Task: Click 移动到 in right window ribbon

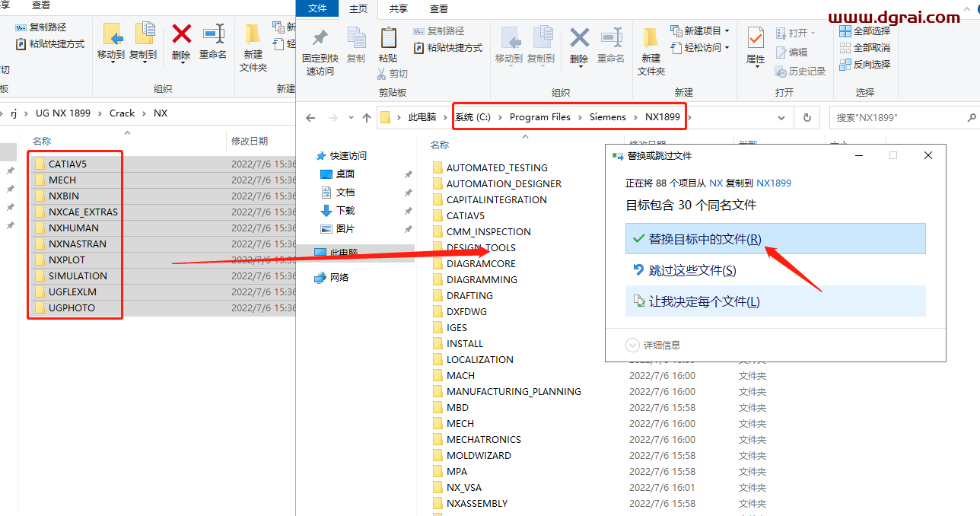Action: click(x=508, y=46)
